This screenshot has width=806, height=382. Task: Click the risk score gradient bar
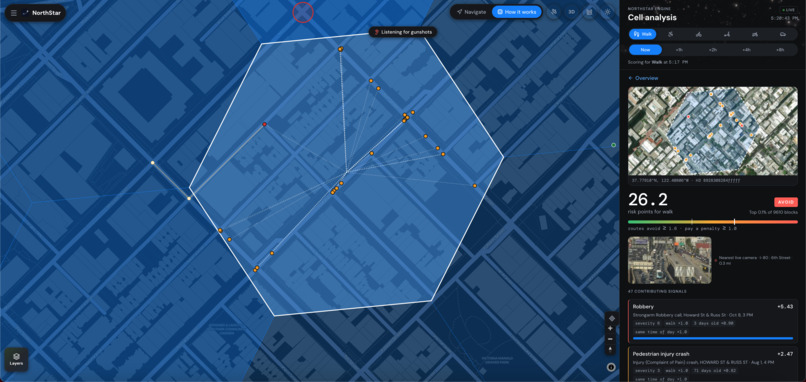tap(712, 222)
